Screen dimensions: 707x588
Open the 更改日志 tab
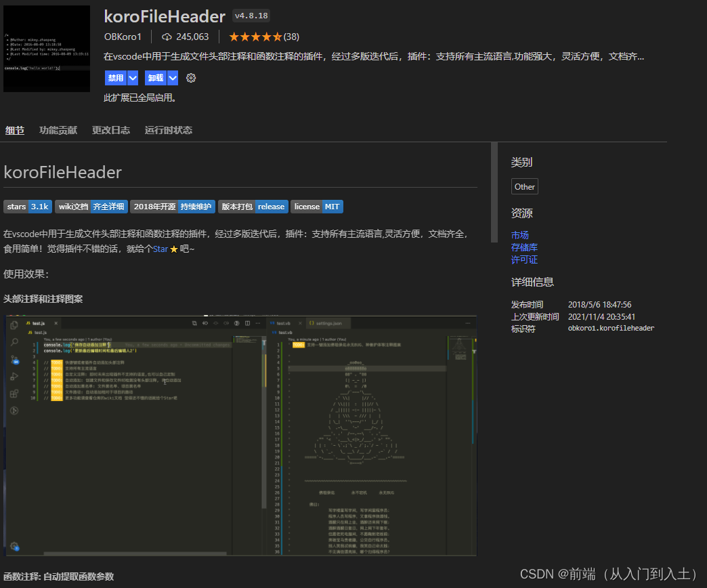111,130
